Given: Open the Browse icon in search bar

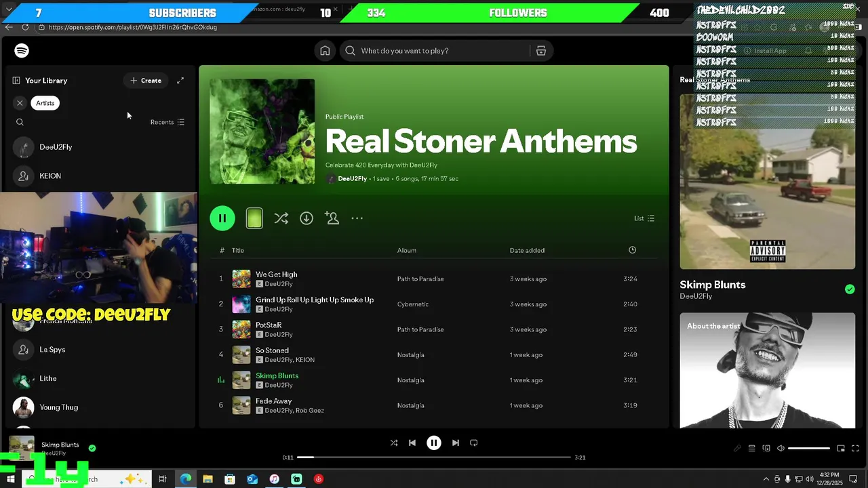Looking at the screenshot, I should (541, 51).
